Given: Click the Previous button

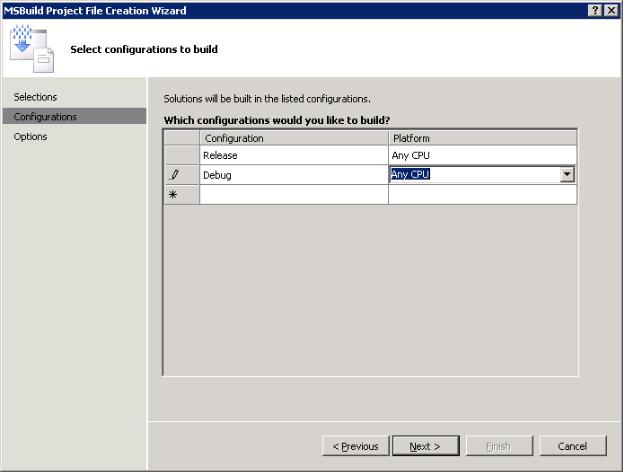Looking at the screenshot, I should click(x=356, y=446).
